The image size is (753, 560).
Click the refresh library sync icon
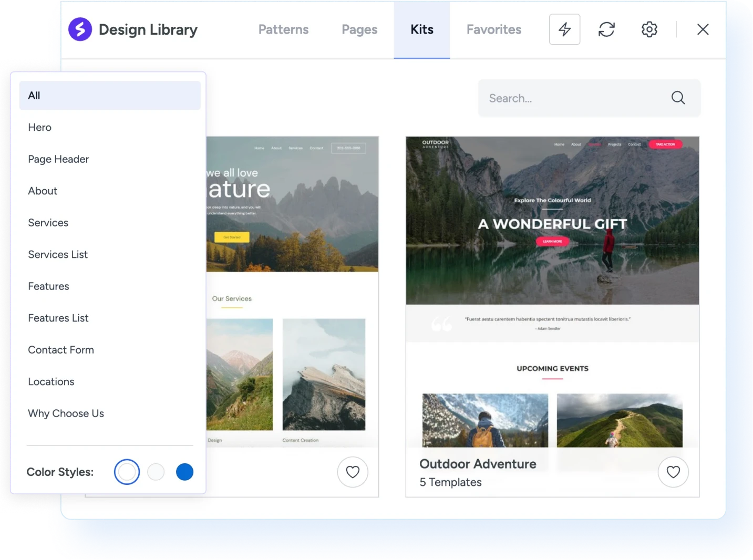coord(606,29)
